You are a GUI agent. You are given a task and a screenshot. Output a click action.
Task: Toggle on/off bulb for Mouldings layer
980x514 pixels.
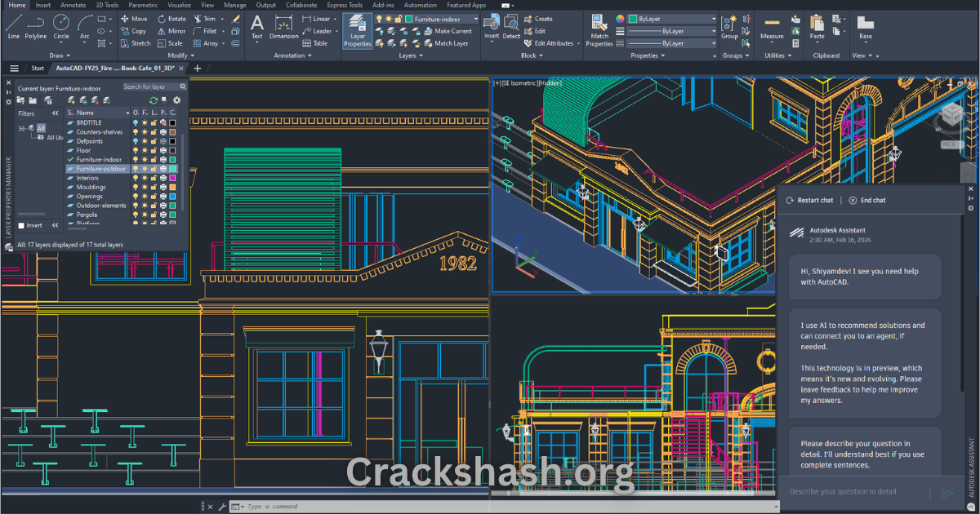tap(136, 187)
